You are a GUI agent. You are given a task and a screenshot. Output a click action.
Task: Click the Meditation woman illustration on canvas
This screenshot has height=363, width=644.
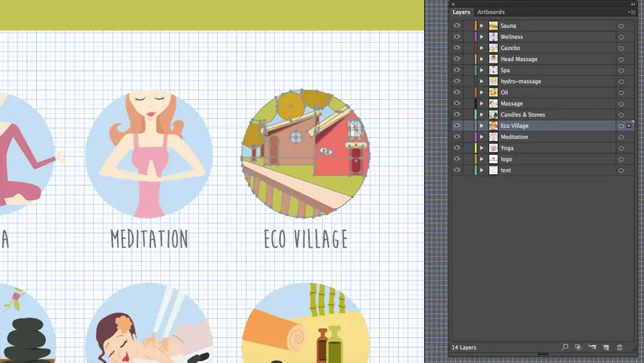coord(150,154)
